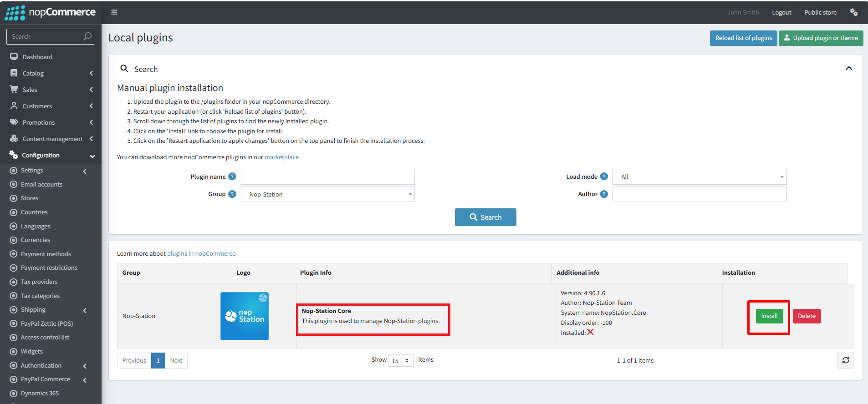The height and width of the screenshot is (404, 868).
Task: Open the plugins in nopCommerce link
Action: (x=201, y=253)
